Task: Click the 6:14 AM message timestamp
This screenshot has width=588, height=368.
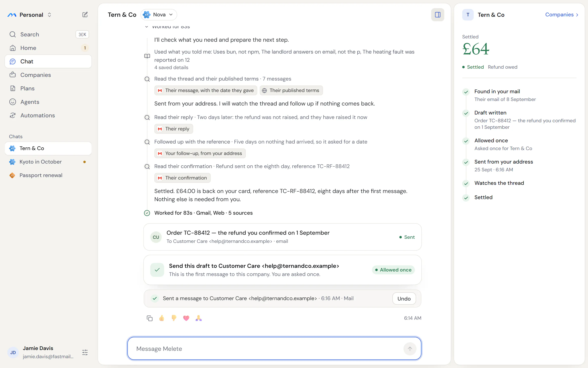Action: 413,318
